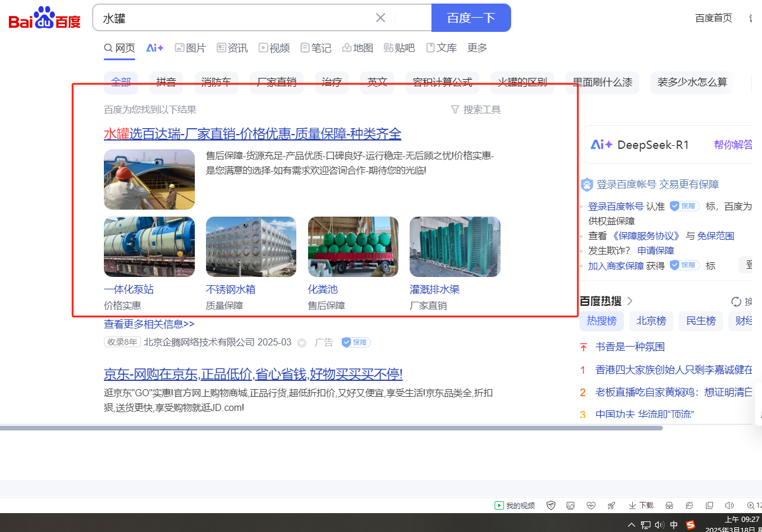Click the 灌溉排水渠 product image
This screenshot has height=532, width=762.
[455, 247]
